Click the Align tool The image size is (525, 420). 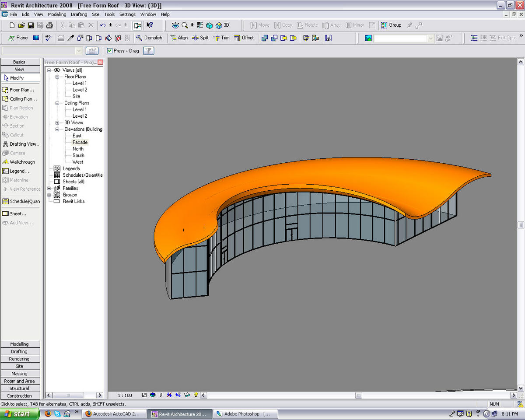(178, 38)
